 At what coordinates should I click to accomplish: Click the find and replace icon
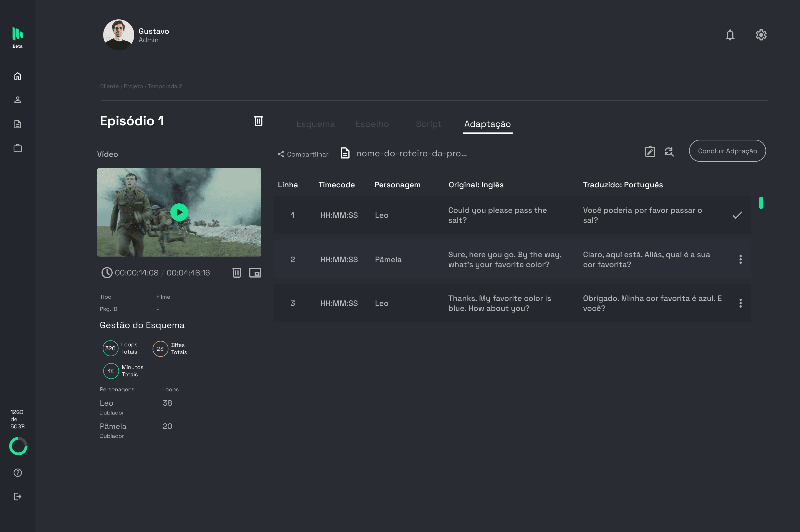tap(669, 152)
